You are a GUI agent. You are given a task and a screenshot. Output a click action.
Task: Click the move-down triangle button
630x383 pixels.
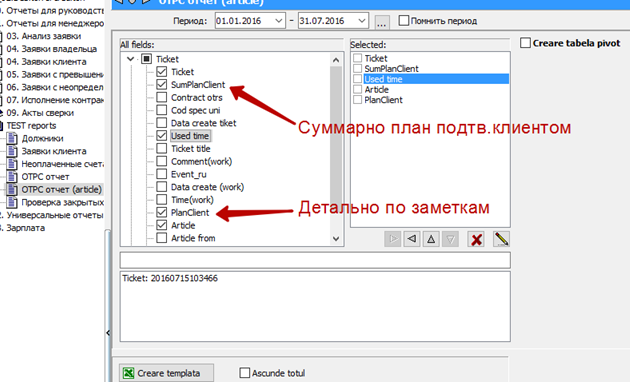click(x=450, y=239)
